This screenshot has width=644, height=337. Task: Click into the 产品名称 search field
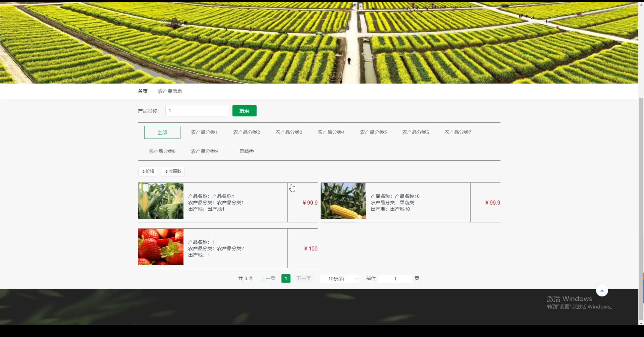197,111
